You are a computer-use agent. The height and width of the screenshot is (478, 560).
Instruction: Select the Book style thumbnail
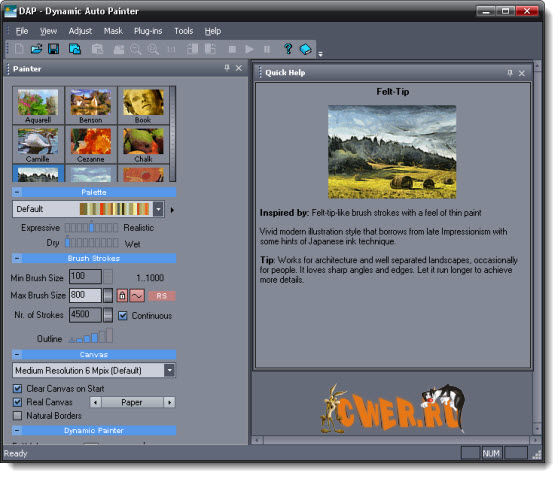(x=143, y=105)
